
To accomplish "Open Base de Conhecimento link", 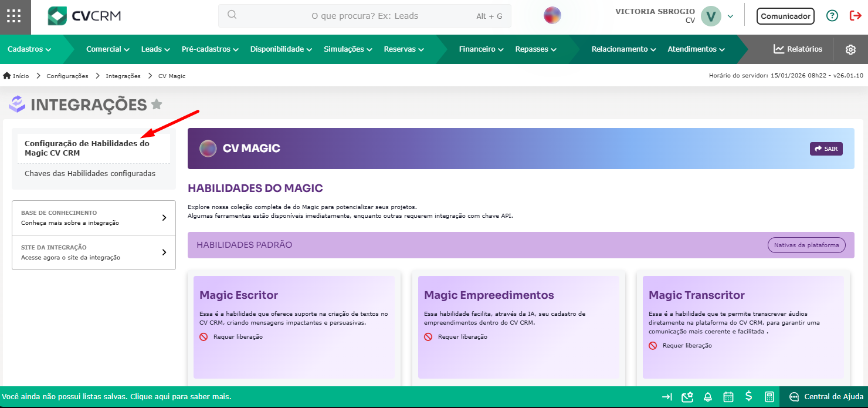I will point(94,218).
